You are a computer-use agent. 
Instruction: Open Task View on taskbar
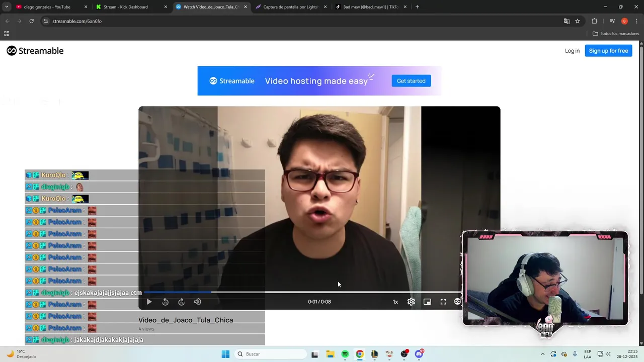click(x=314, y=354)
